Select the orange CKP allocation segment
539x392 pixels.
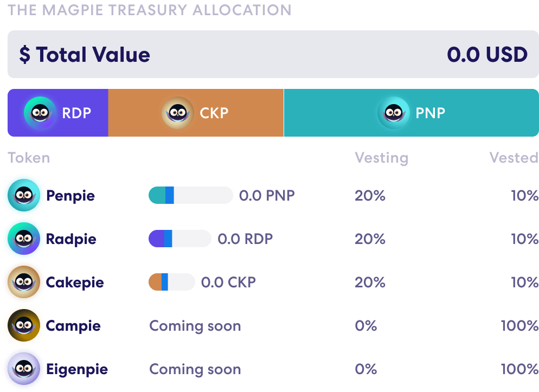click(196, 113)
